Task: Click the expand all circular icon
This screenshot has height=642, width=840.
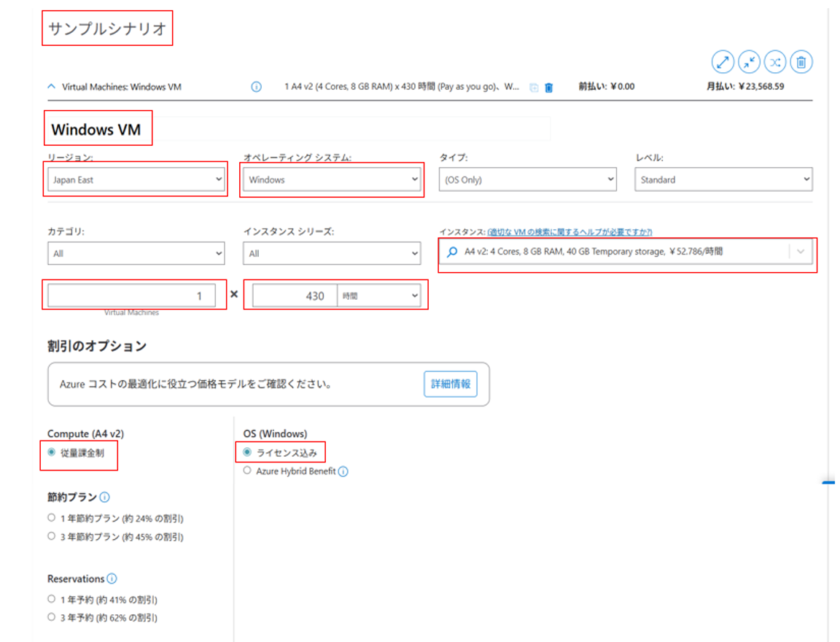Action: point(723,63)
